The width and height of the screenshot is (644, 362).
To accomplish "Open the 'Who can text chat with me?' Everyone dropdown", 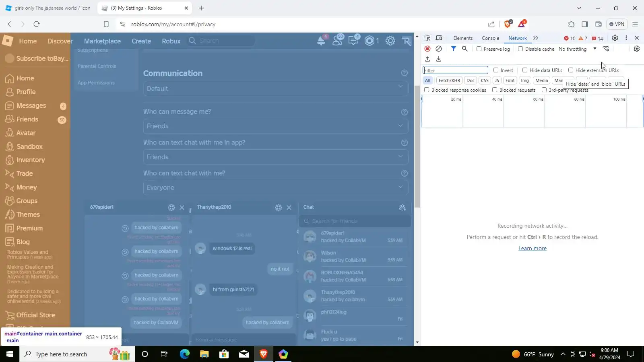I will tap(276, 187).
